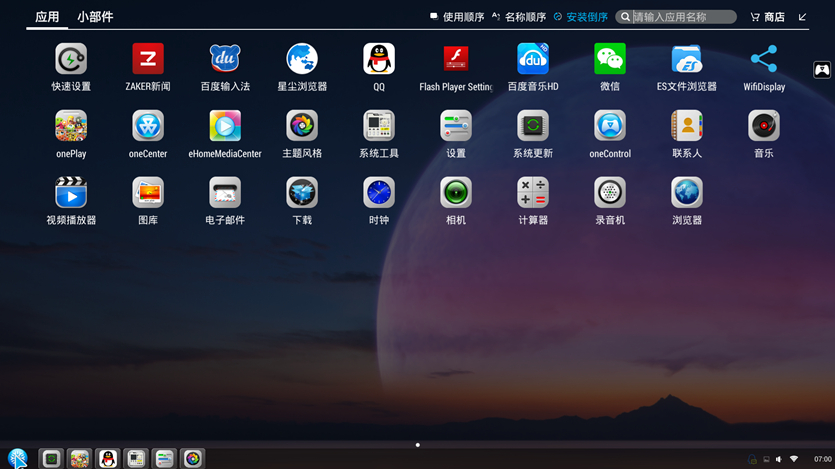835x469 pixels.
Task: Open the 商店 store
Action: pos(767,17)
